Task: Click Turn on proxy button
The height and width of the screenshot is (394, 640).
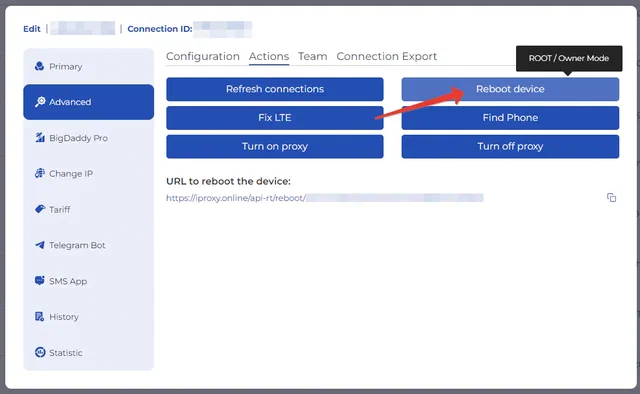Action: 275,146
